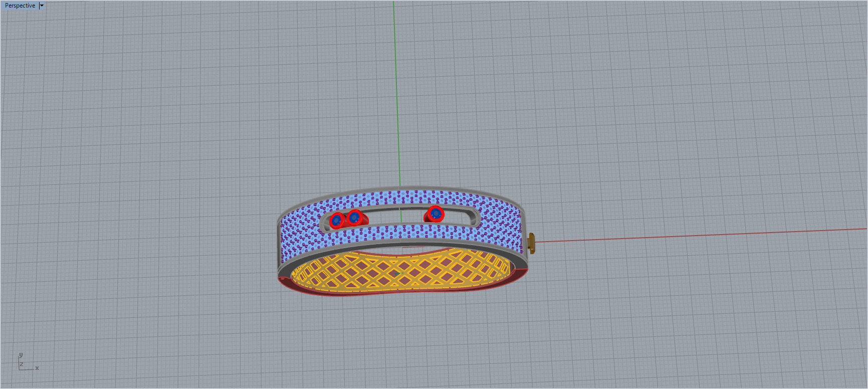Open the Perspective viewport dropdown arrow

42,6
